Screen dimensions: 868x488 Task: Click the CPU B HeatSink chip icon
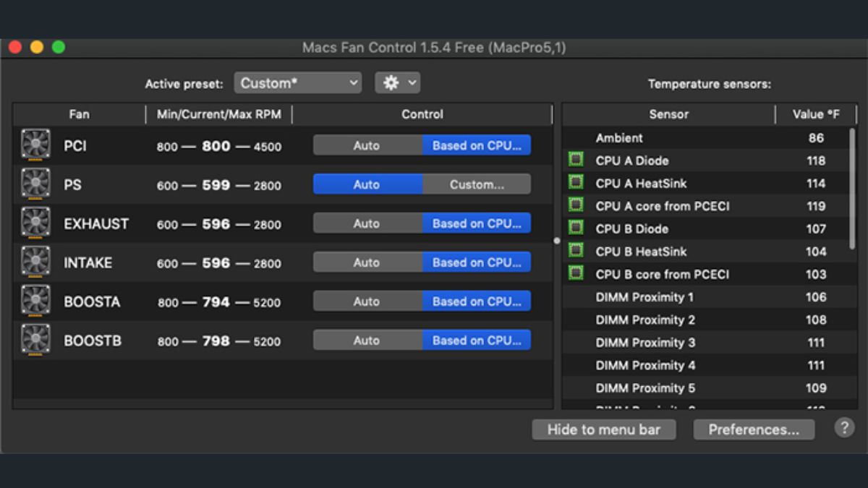click(x=576, y=250)
